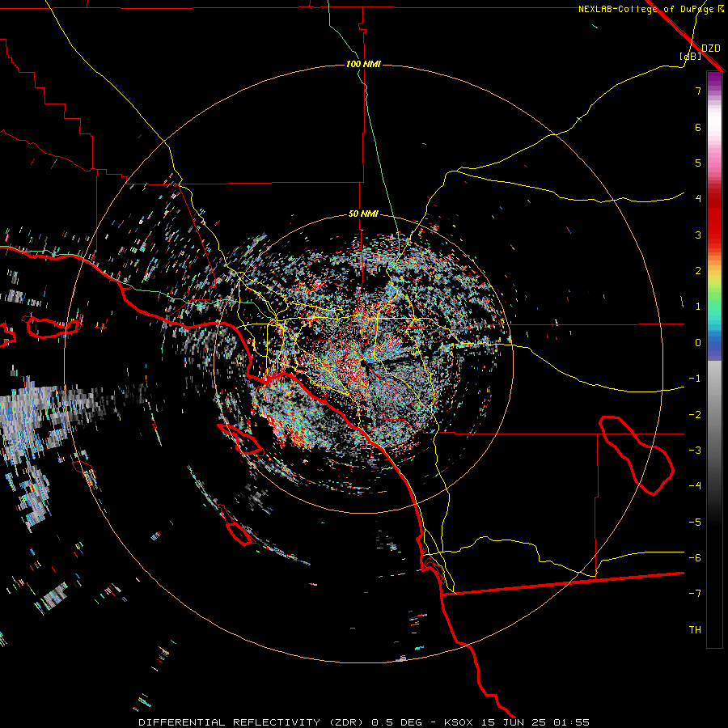Click the 5 value on color scale
Viewport: 728px width, 728px height.
click(698, 163)
